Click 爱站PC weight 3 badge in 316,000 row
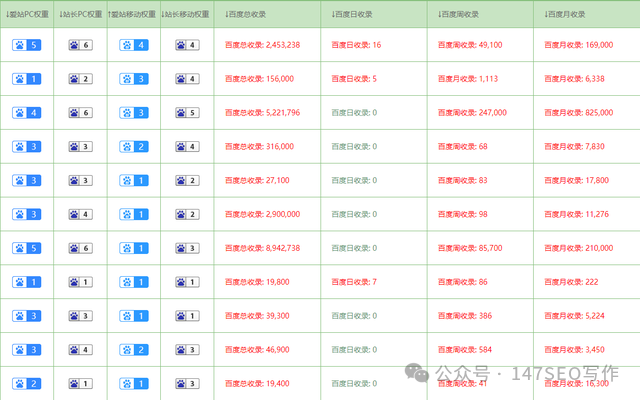The width and height of the screenshot is (640, 400). pyautogui.click(x=27, y=147)
